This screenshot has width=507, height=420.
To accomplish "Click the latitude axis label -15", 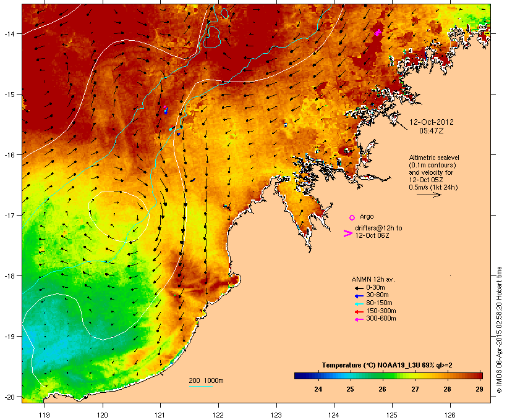I will click(x=9, y=94).
